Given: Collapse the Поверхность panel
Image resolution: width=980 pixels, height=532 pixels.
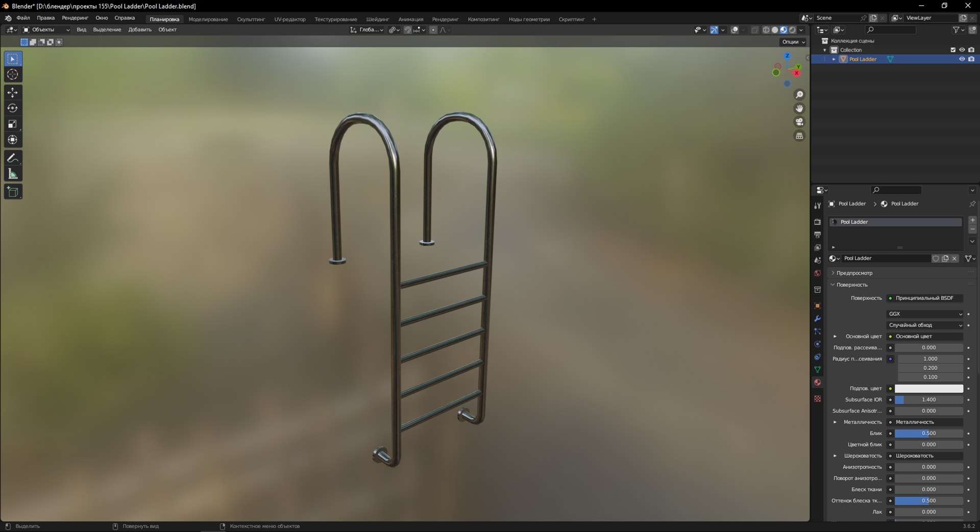Looking at the screenshot, I should 852,285.
